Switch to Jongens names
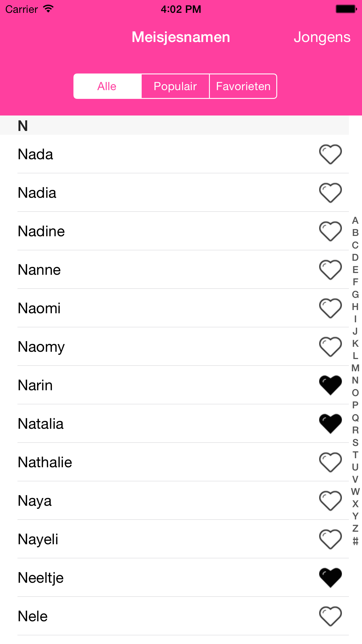The width and height of the screenshot is (362, 644). [x=322, y=37]
